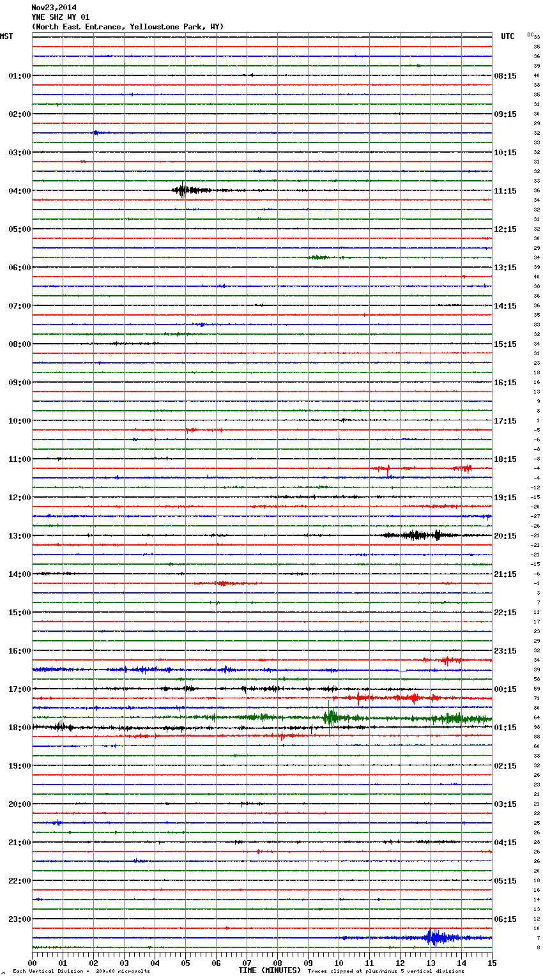Select the Traces clipped at plus/minus 5 divisions note
The height and width of the screenshot is (980, 543).
(386, 971)
